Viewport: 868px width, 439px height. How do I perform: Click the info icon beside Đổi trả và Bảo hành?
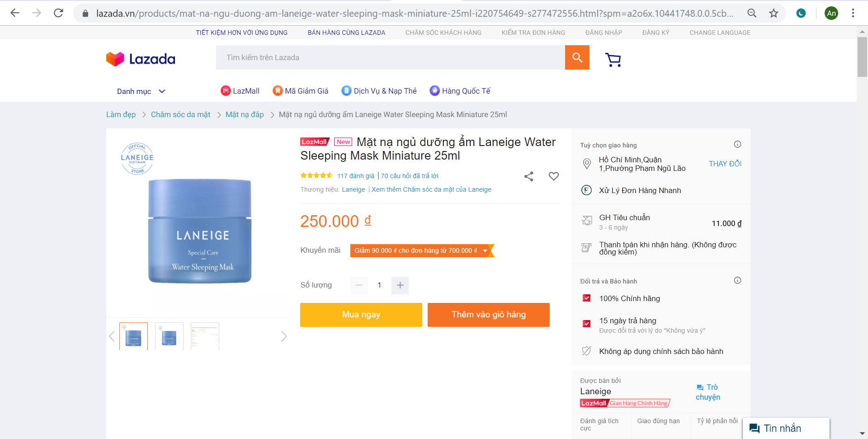click(737, 280)
